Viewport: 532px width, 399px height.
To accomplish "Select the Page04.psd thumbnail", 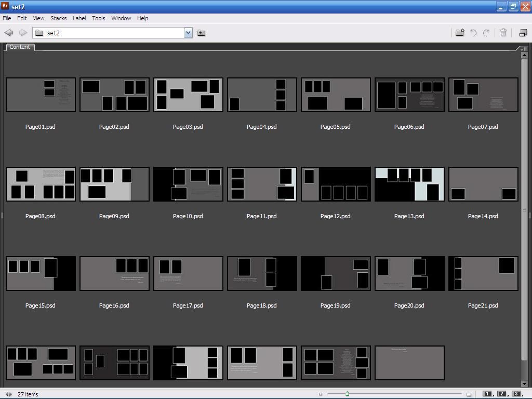I will (x=262, y=95).
